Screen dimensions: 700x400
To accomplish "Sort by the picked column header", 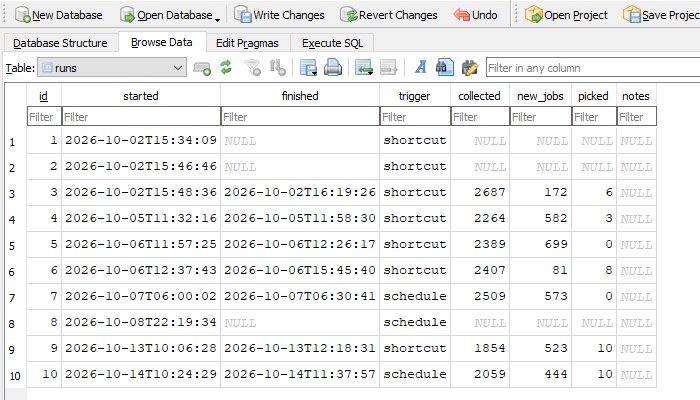I will [x=594, y=96].
